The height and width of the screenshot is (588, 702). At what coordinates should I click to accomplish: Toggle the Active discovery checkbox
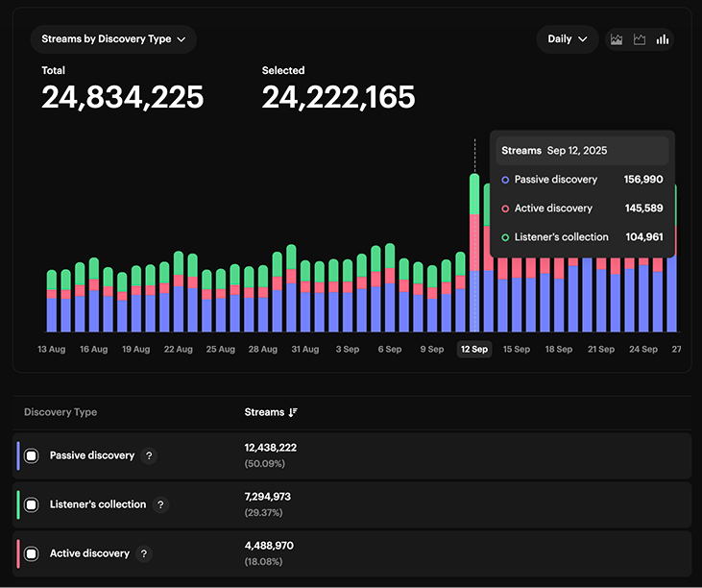coord(32,554)
